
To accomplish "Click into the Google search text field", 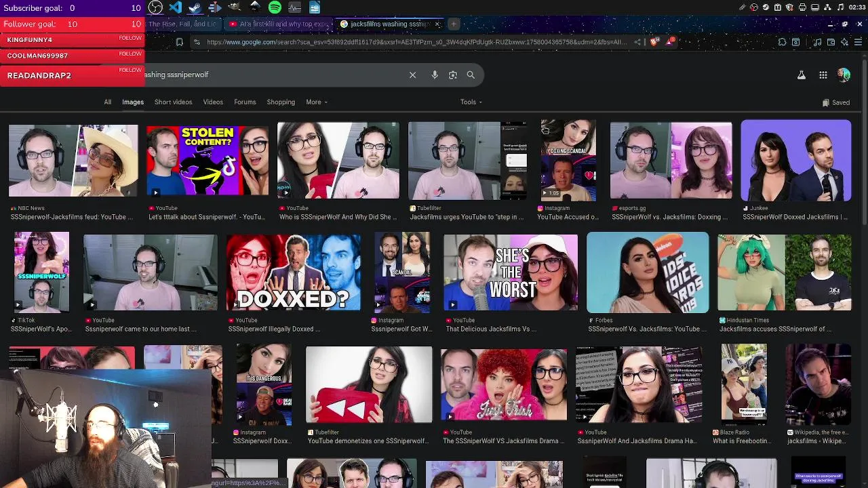I will coord(271,75).
